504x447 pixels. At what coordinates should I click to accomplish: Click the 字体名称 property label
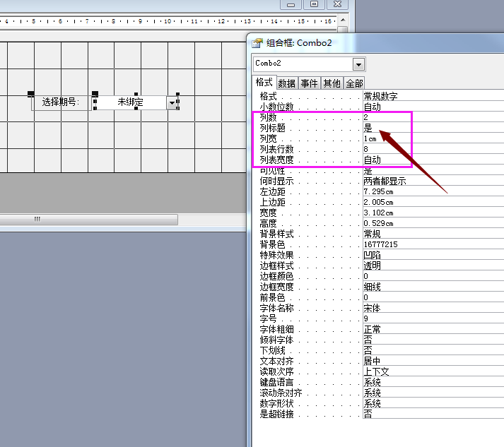tap(277, 309)
